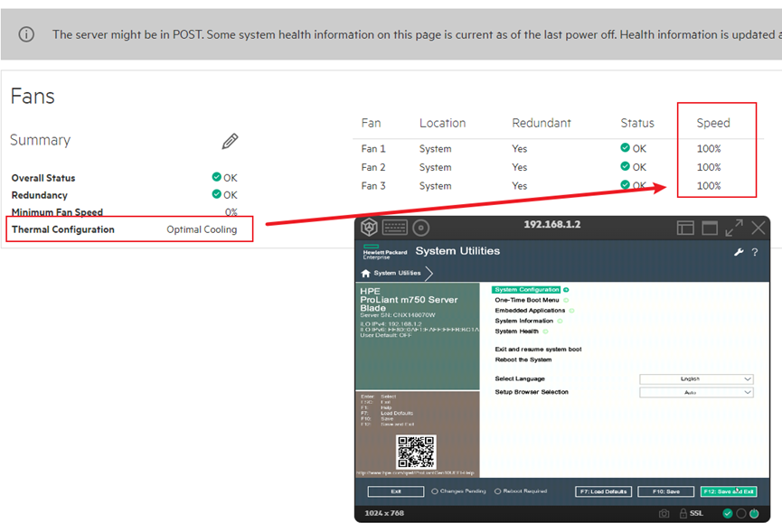Screen dimensions: 782x532
Task: Open the Setup Browser Selection dropdown
Action: tap(696, 393)
